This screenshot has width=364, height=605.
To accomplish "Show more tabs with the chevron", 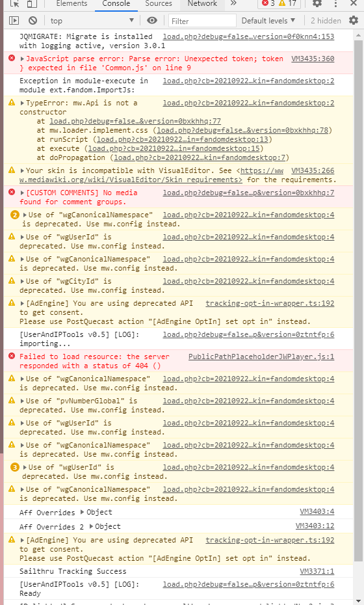I will [x=233, y=3].
